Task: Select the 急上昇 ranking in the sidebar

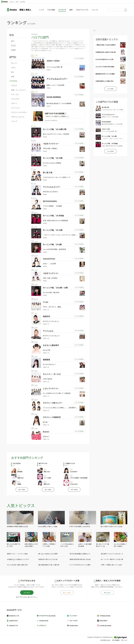Action: (13, 46)
